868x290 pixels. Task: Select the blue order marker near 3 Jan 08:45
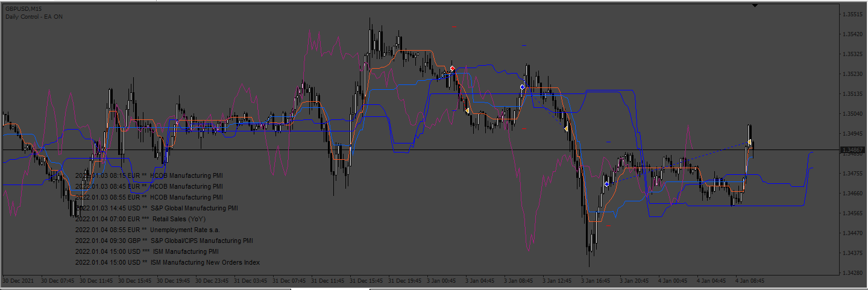point(522,87)
